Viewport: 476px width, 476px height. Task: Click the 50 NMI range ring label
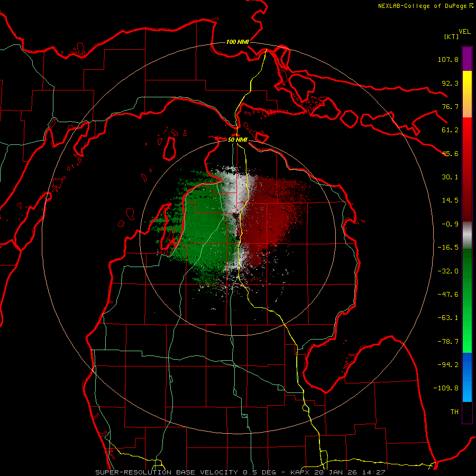[x=237, y=140]
